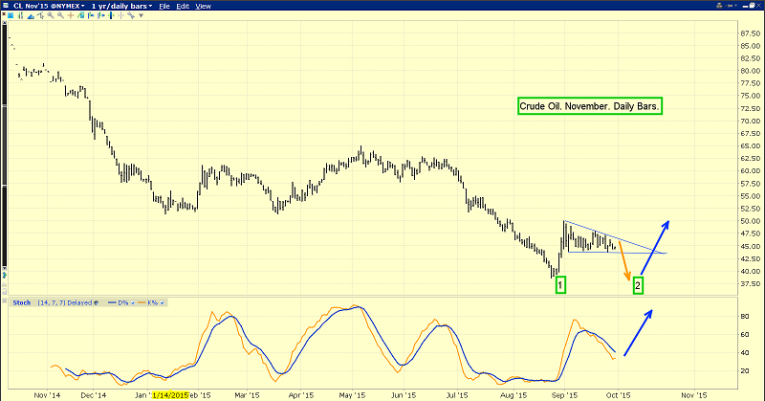
Task: Open the View menu
Action: 203,6
